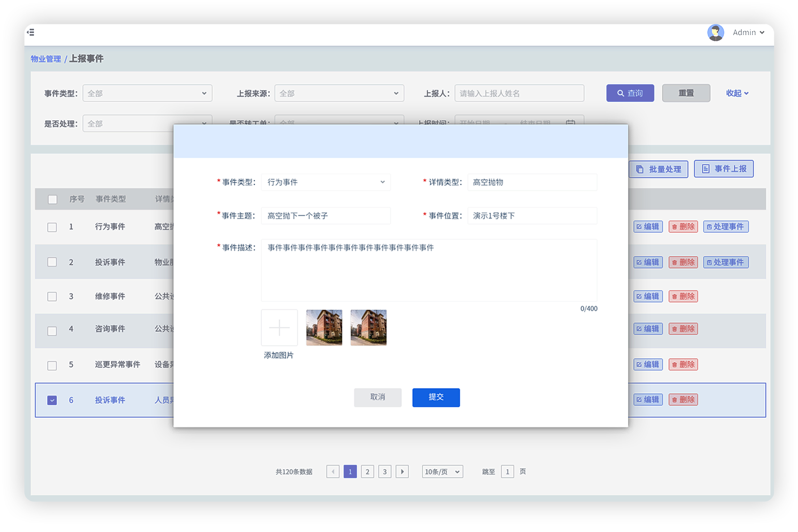Edit row 5 with 编辑
The height and width of the screenshot is (532, 798).
pyautogui.click(x=648, y=364)
